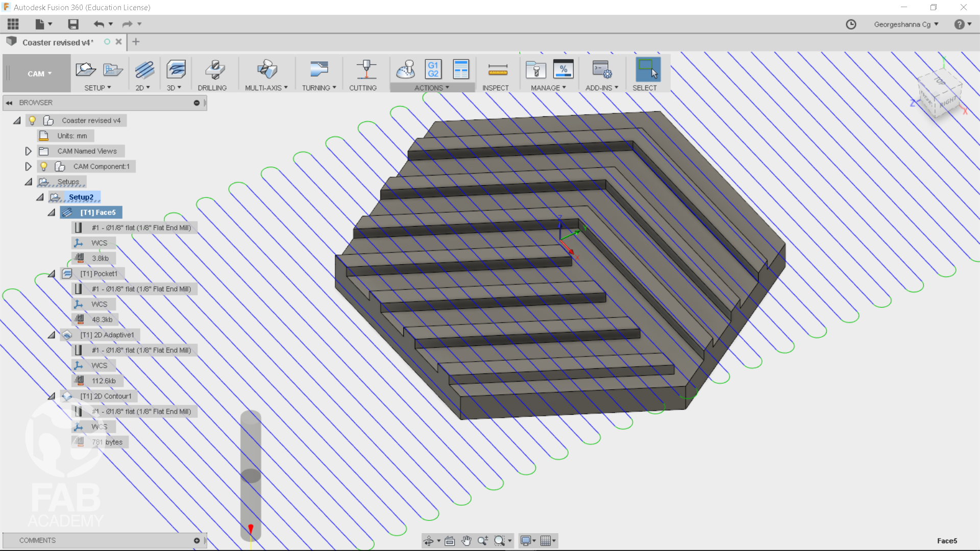This screenshot has width=980, height=551.
Task: Open the SETUP menu
Action: point(97,88)
